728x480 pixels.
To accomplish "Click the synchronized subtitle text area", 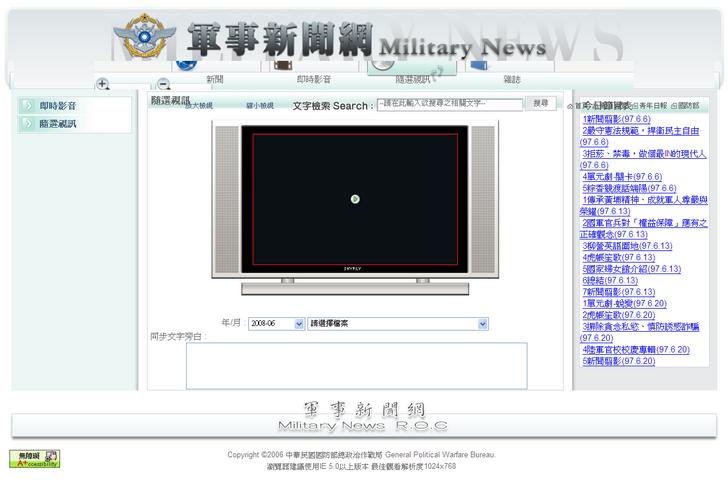I will [x=356, y=365].
